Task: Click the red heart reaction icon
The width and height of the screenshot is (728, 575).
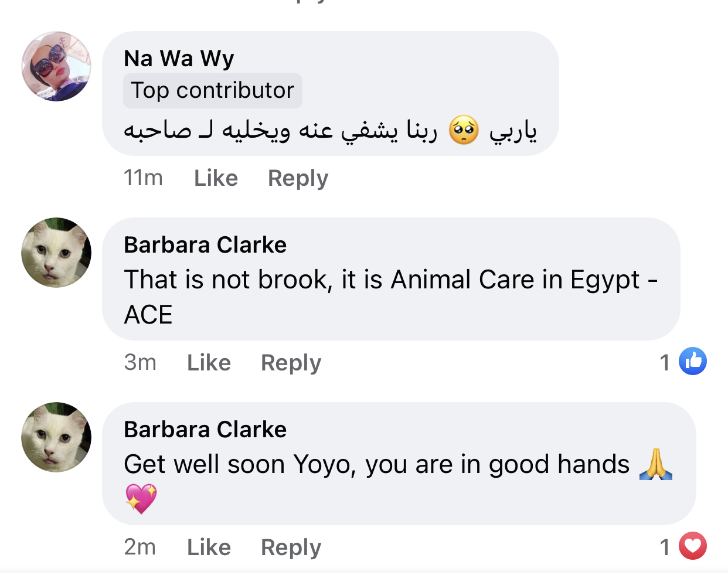Action: coord(692,546)
